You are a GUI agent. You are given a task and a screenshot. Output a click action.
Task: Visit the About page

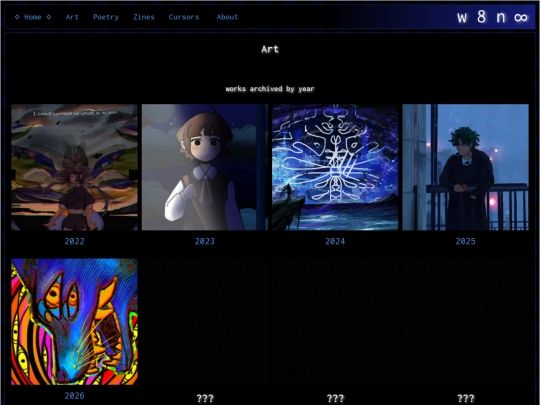tap(227, 17)
